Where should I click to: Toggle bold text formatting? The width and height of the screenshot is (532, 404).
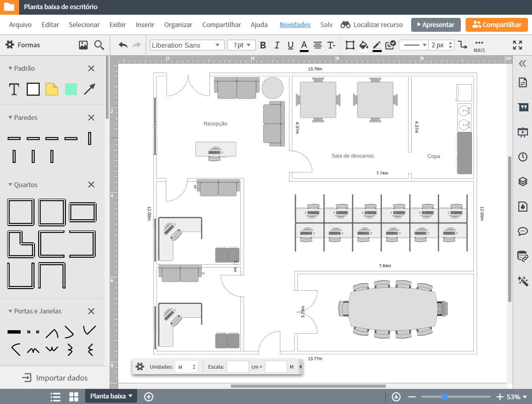(263, 45)
